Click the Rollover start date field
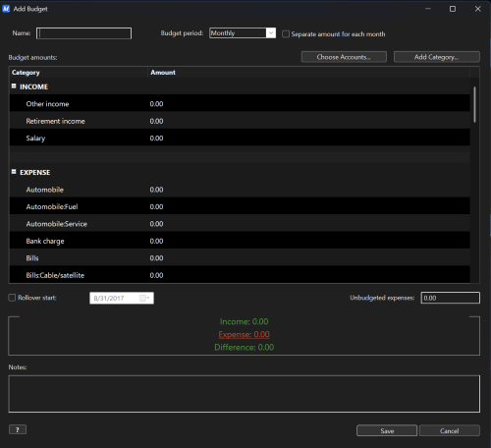 [x=122, y=298]
